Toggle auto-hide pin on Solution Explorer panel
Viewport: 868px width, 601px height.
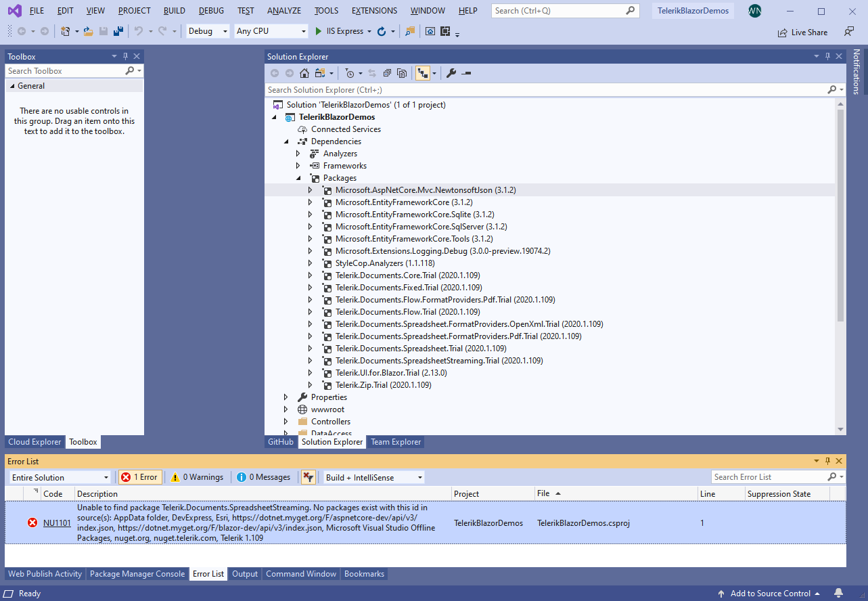(827, 57)
